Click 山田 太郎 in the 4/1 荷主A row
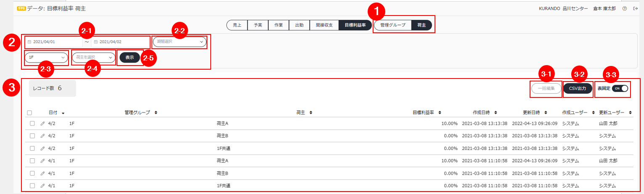 (x=609, y=161)
